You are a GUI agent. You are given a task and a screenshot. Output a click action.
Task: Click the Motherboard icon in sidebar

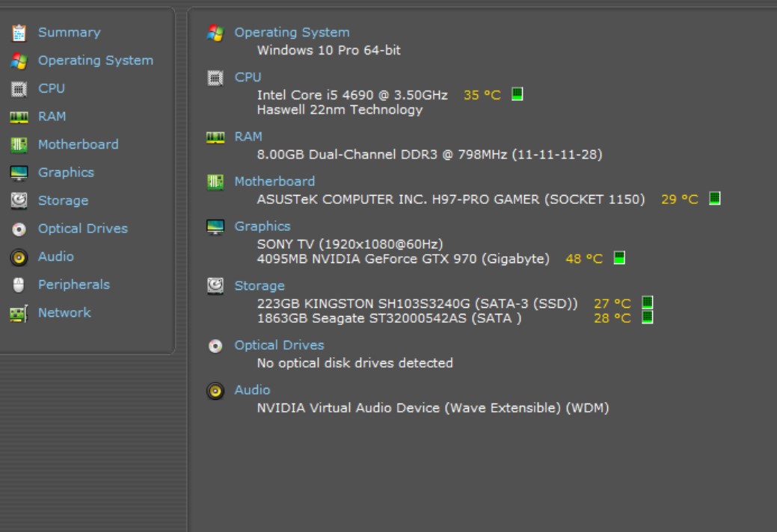19,145
